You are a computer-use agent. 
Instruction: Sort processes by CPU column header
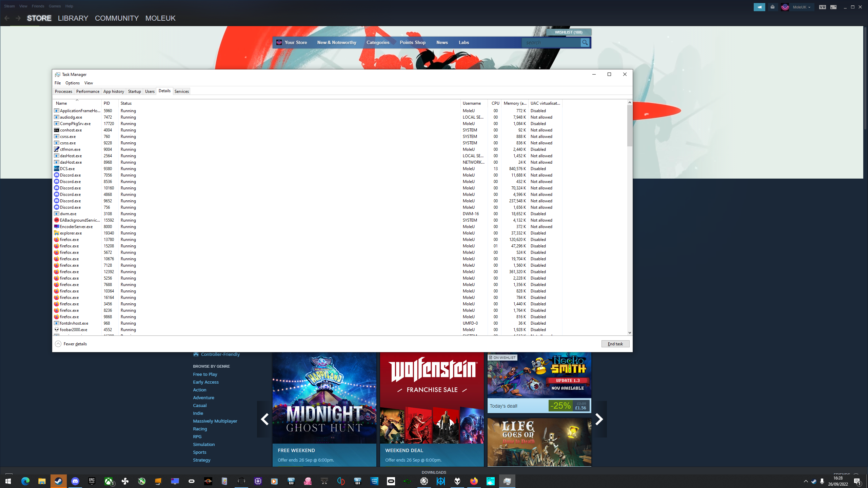(495, 103)
